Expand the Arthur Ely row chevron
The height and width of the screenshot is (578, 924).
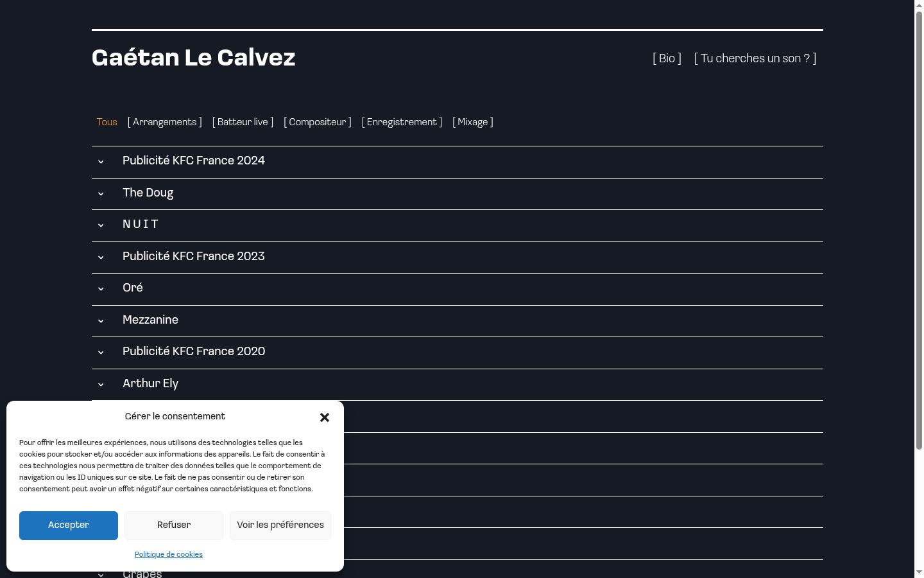pyautogui.click(x=101, y=385)
